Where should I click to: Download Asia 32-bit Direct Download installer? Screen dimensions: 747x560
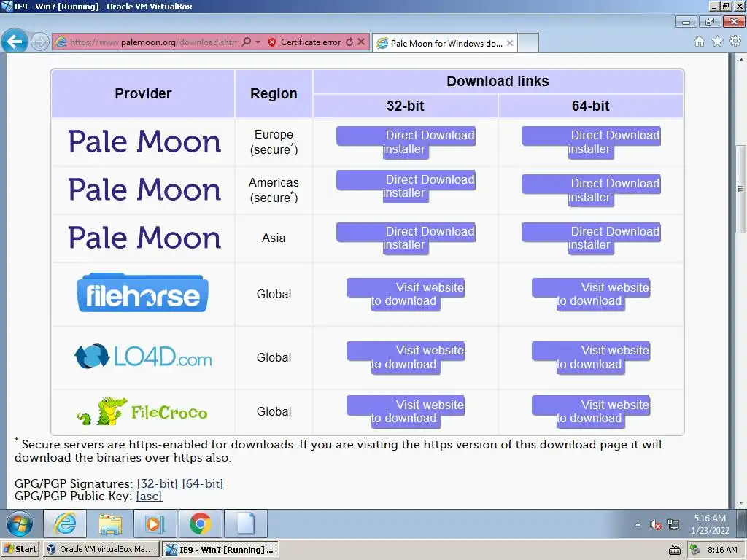(406, 238)
